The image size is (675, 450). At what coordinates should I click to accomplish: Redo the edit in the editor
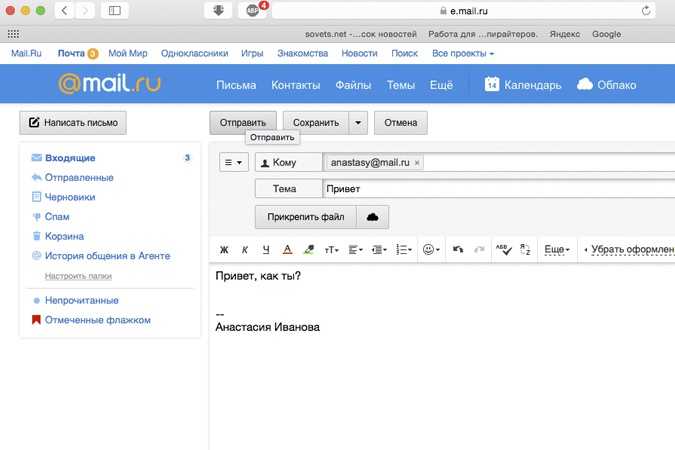coord(479,249)
